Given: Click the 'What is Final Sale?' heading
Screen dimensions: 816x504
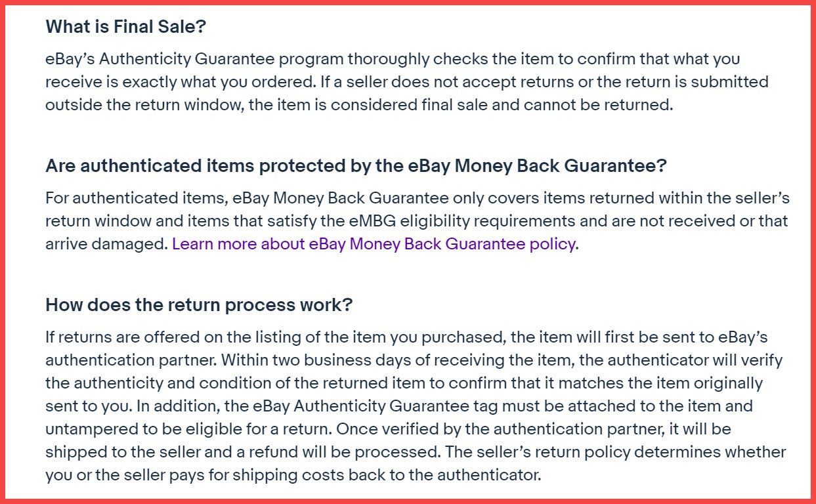Looking at the screenshot, I should point(126,27).
